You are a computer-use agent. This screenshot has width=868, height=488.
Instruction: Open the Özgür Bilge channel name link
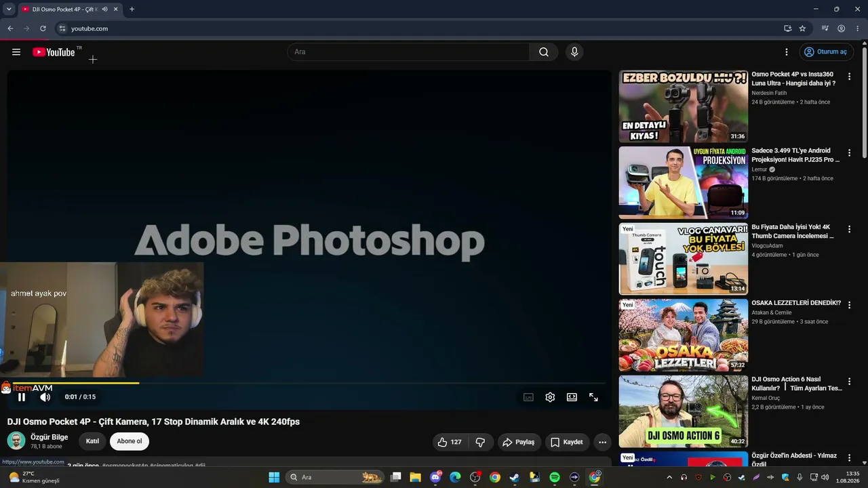click(50, 437)
